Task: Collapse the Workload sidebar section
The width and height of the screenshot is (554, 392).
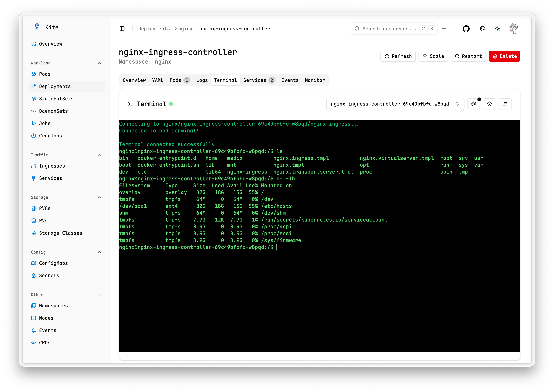Action: (x=99, y=63)
